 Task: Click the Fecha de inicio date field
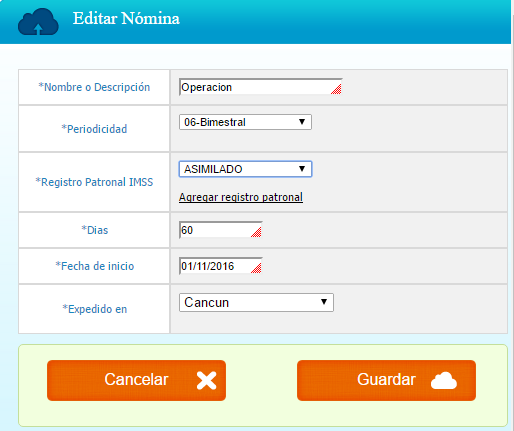(x=221, y=266)
